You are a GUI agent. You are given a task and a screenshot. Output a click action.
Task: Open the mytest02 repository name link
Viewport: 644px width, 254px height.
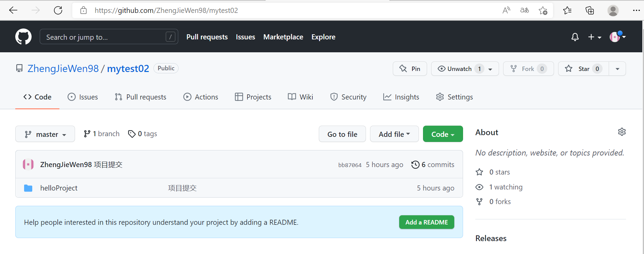click(x=128, y=69)
